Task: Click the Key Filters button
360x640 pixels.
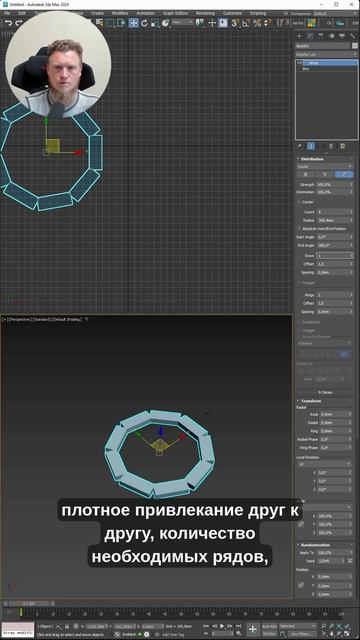Action: (301, 634)
